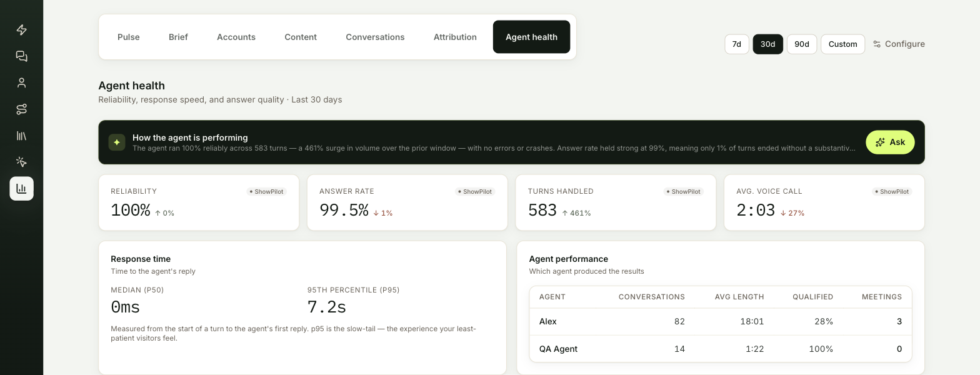Click the Response time card title
Image resolution: width=980 pixels, height=375 pixels.
tap(141, 259)
